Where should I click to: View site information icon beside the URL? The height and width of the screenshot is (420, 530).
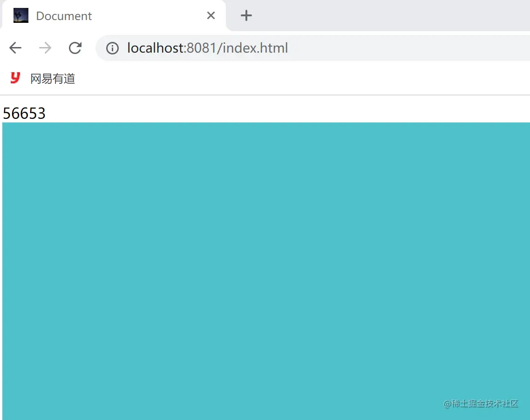(112, 48)
